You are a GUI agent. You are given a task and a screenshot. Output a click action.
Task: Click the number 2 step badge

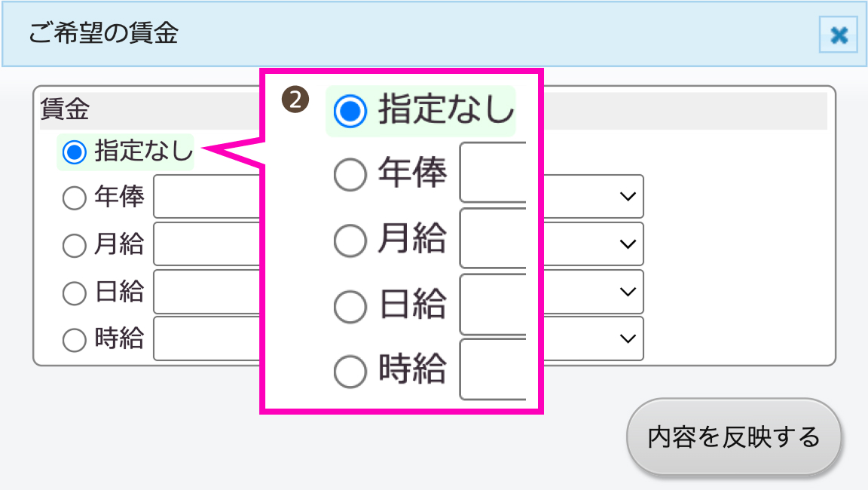(295, 100)
